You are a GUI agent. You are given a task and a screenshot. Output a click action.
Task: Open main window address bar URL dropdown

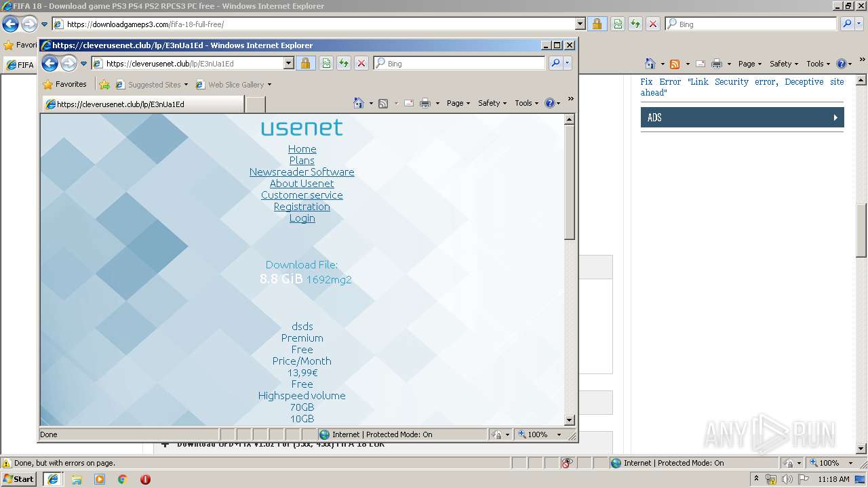(580, 24)
